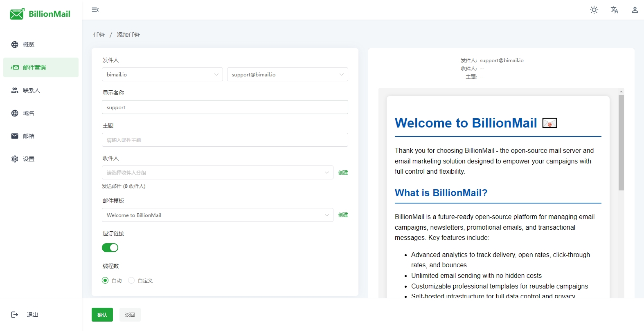The width and height of the screenshot is (644, 331).
Task: Open the language translation icon
Action: [x=615, y=10]
